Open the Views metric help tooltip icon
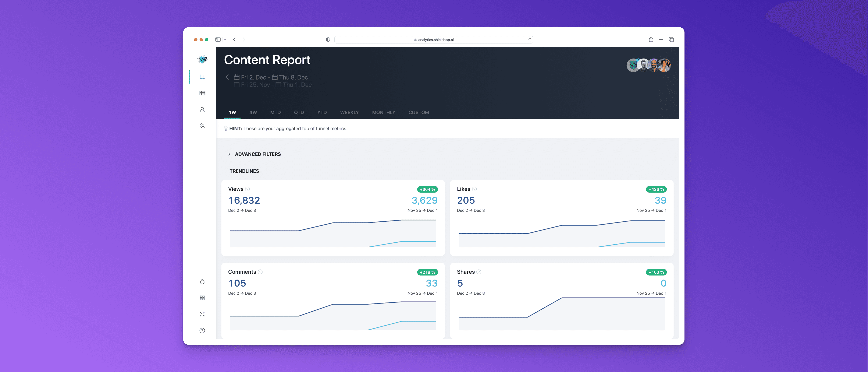This screenshot has width=868, height=372. [247, 189]
